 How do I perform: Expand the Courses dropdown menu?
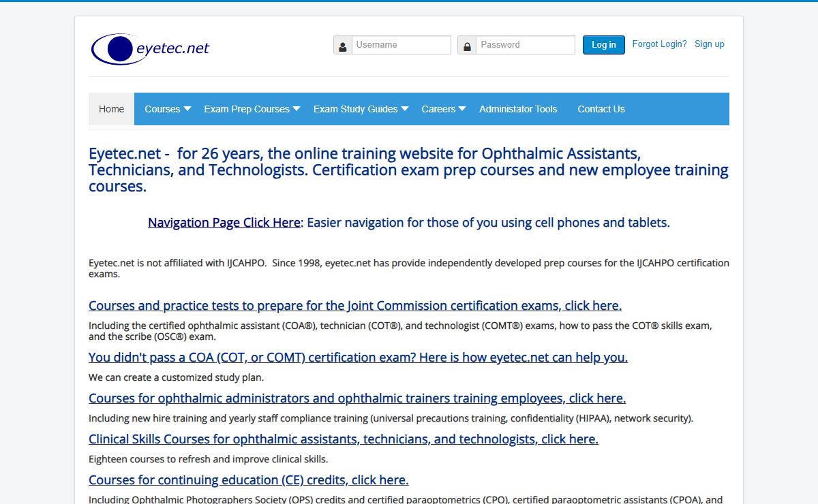pos(168,109)
